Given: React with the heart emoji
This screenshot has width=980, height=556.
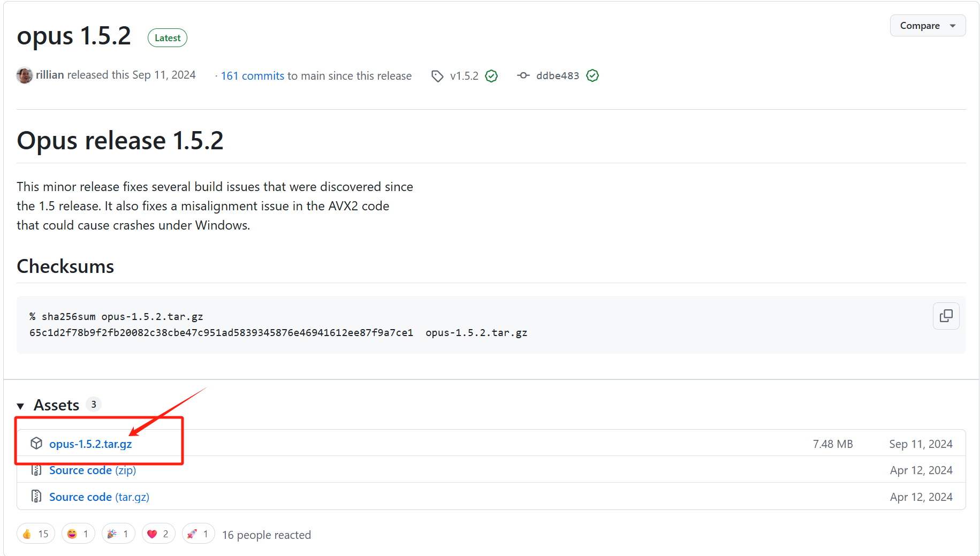Looking at the screenshot, I should coord(158,534).
